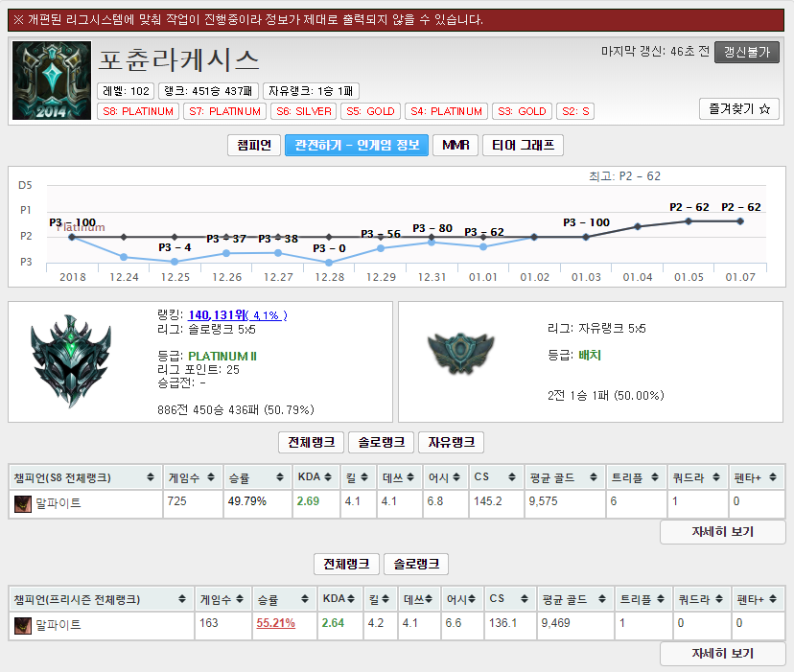Switch to the 티어 그래프 tab
This screenshot has height=672, width=794.
point(523,146)
